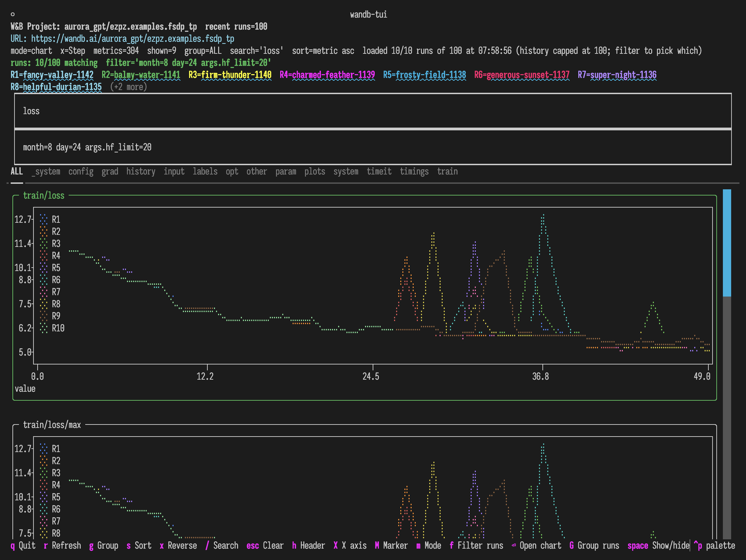
Task: Open the other tab
Action: (257, 171)
